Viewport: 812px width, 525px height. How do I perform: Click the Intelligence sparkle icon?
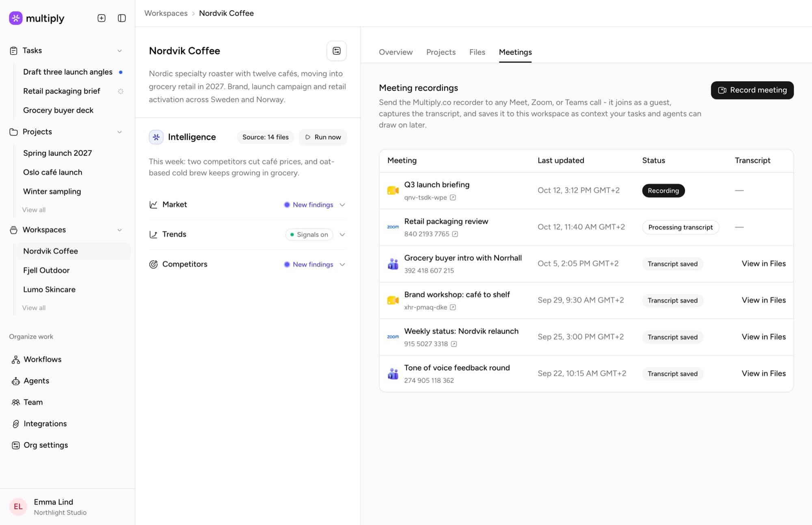coord(156,137)
